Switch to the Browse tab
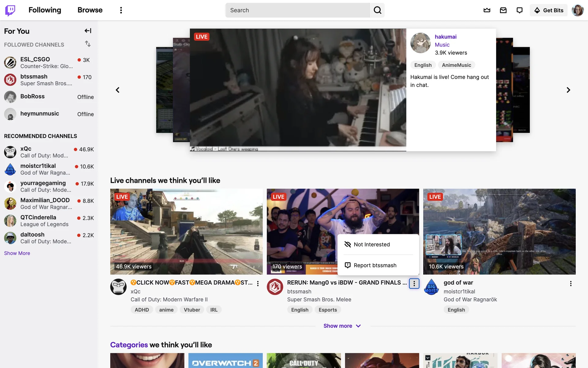The width and height of the screenshot is (588, 368). pyautogui.click(x=90, y=10)
